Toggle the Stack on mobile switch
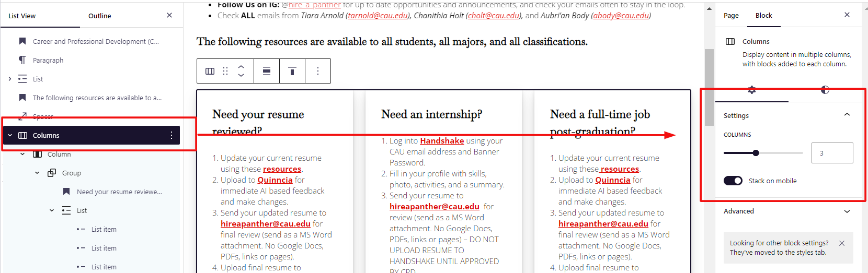Screen dimensions: 868x273 (733, 181)
